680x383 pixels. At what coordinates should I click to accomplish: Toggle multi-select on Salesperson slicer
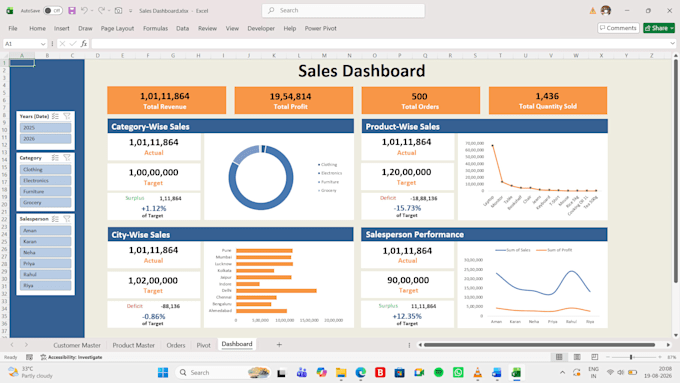tap(55, 219)
